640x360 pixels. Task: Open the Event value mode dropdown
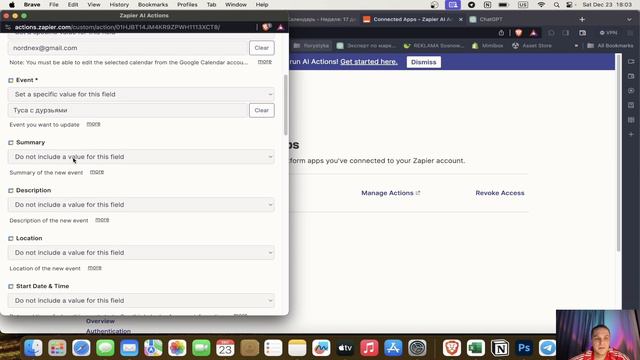coord(141,94)
